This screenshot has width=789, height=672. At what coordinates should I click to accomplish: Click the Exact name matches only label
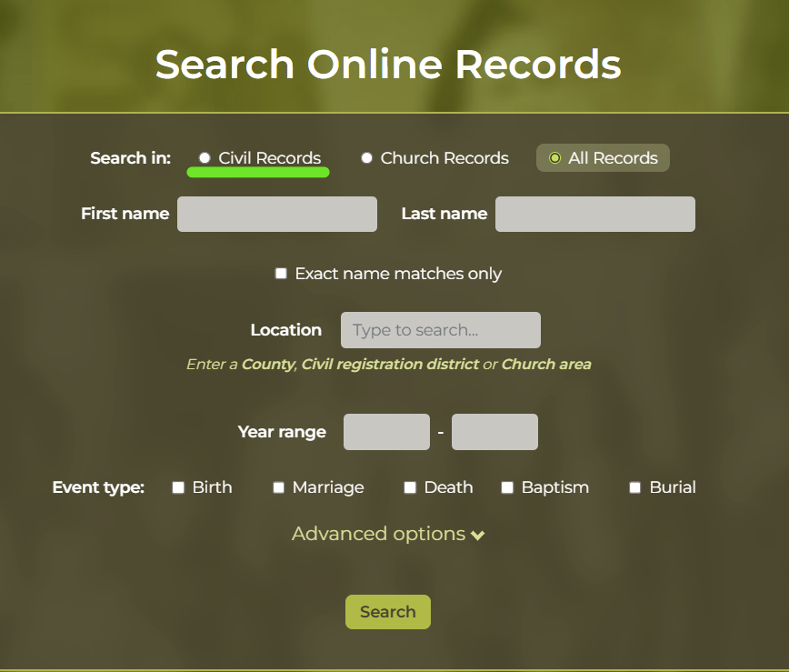(398, 274)
